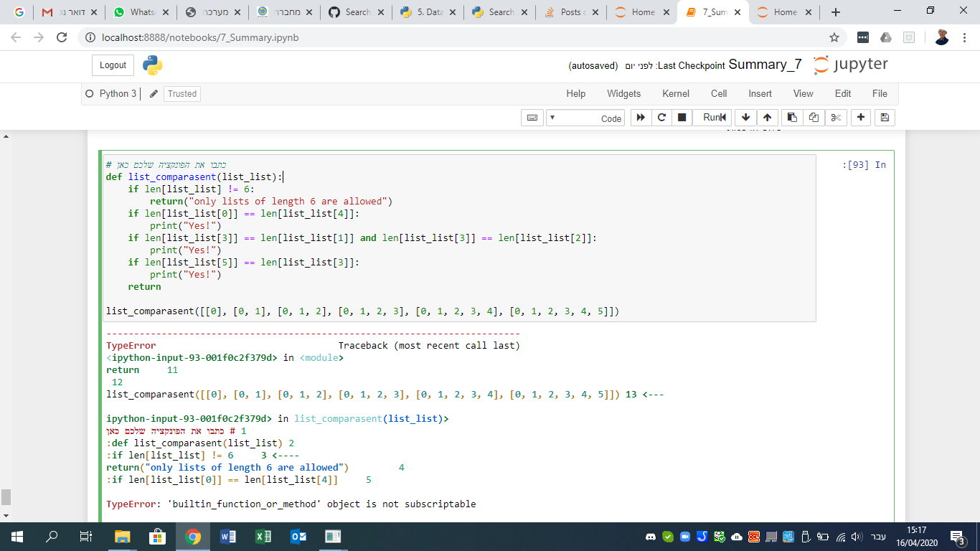Viewport: 980px width, 551px height.
Task: Open the File menu
Action: (x=880, y=93)
